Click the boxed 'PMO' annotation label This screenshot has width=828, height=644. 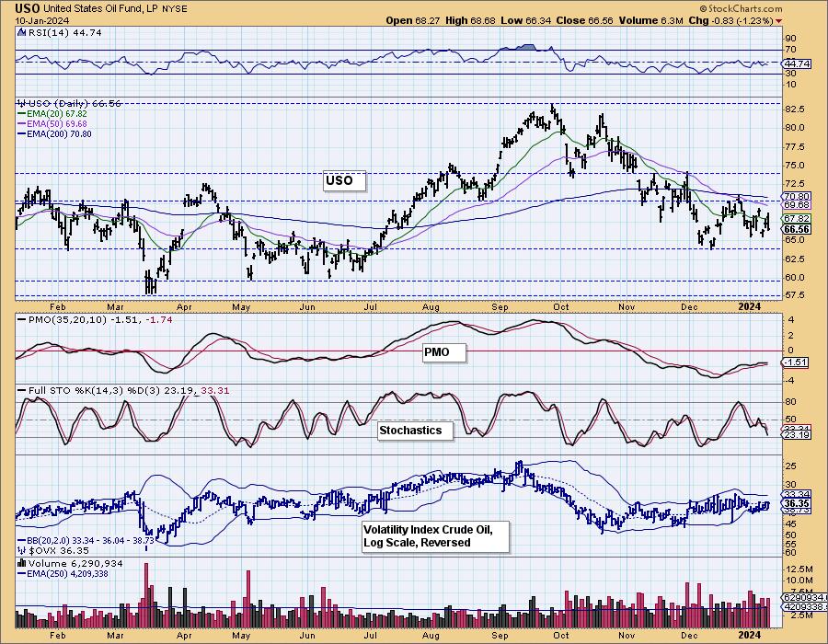444,352
